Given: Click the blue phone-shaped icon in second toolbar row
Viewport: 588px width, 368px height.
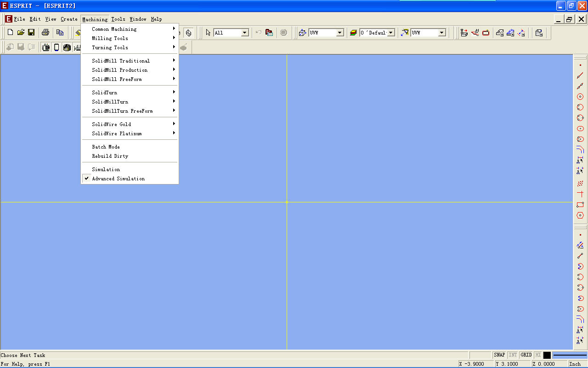Looking at the screenshot, I should (57, 47).
